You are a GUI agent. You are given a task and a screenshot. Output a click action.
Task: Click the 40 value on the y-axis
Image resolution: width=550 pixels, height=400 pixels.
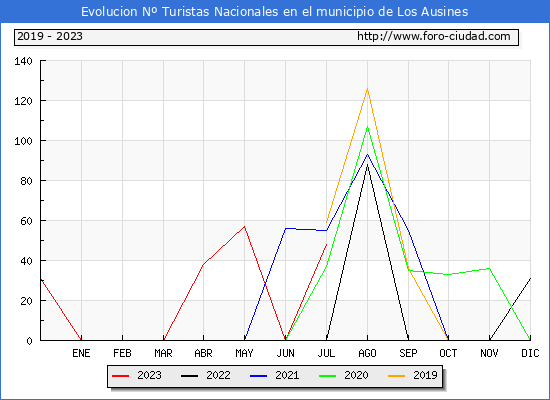coord(26,261)
